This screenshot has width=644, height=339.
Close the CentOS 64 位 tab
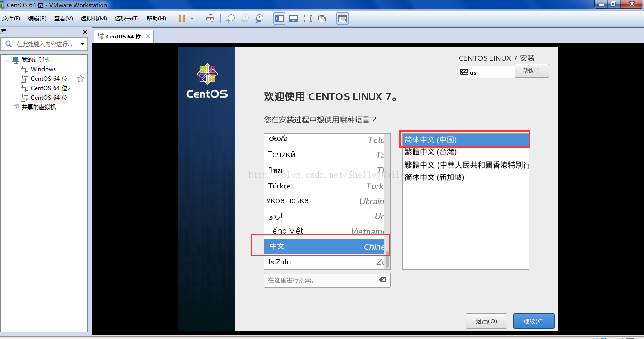click(x=148, y=36)
